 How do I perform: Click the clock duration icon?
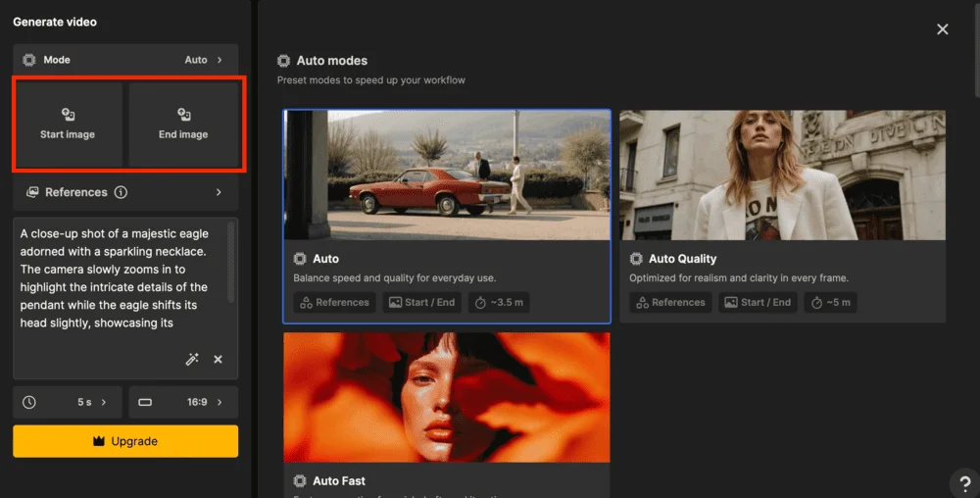pos(29,402)
